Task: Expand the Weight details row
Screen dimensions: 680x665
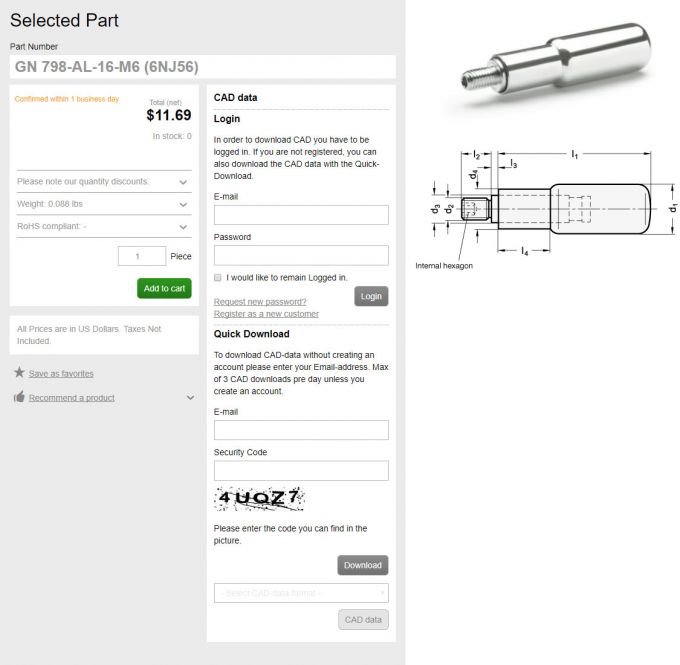Action: (x=183, y=204)
